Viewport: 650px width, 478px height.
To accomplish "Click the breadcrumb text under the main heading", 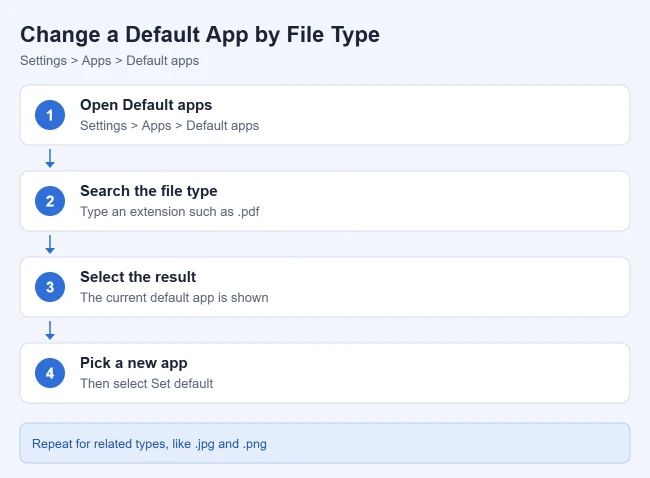I will tap(109, 61).
